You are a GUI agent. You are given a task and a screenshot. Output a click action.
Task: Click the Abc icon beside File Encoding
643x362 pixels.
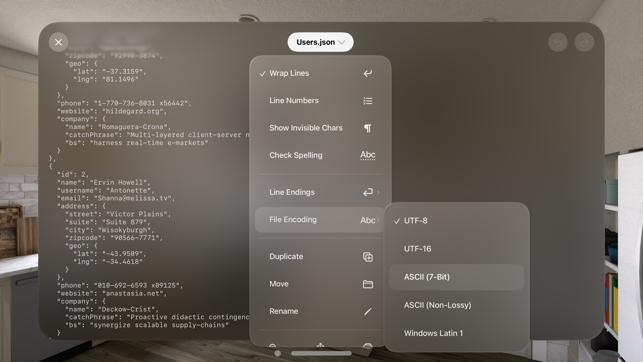(368, 220)
